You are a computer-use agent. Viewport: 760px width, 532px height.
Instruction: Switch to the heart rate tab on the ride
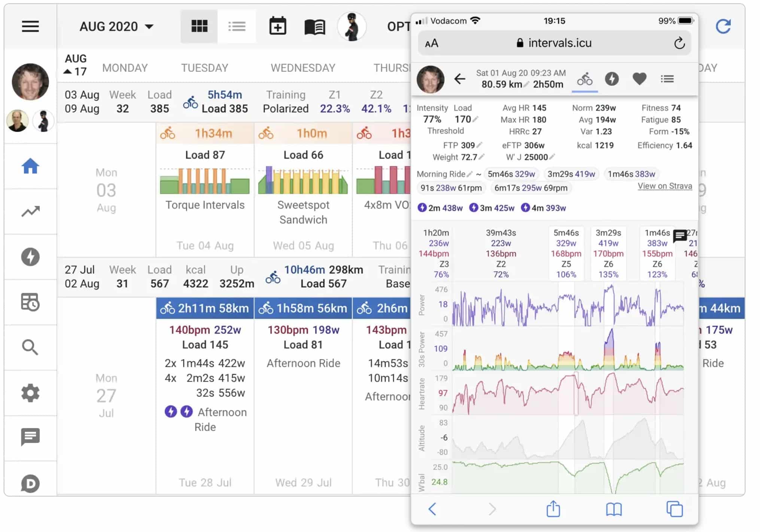click(639, 79)
